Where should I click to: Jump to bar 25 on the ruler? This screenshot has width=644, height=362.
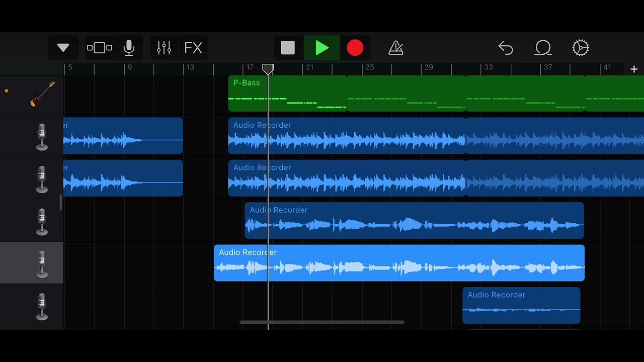click(x=370, y=67)
